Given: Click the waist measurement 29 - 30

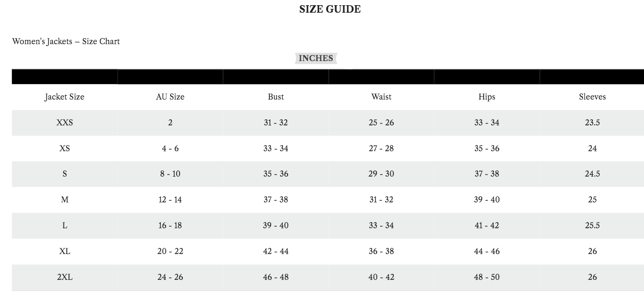Looking at the screenshot, I should [x=381, y=174].
